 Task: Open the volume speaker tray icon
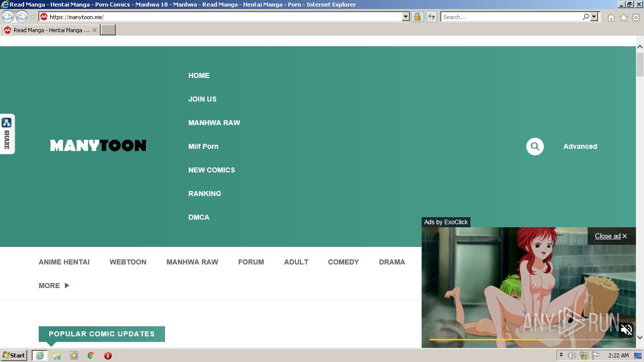572,355
